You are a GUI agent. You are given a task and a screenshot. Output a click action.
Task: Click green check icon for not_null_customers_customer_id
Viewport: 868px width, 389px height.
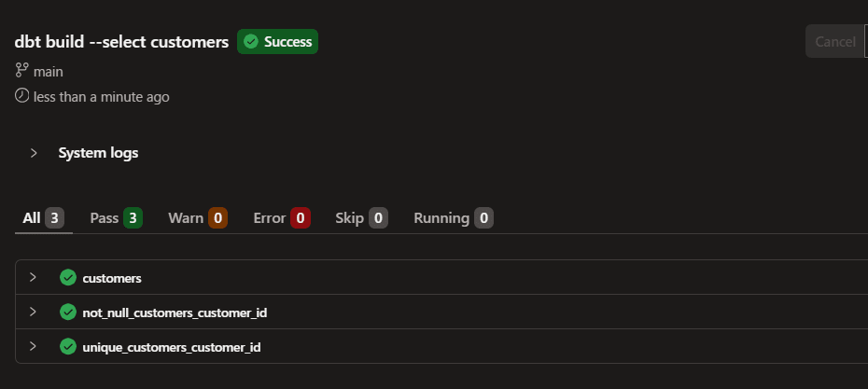(68, 313)
